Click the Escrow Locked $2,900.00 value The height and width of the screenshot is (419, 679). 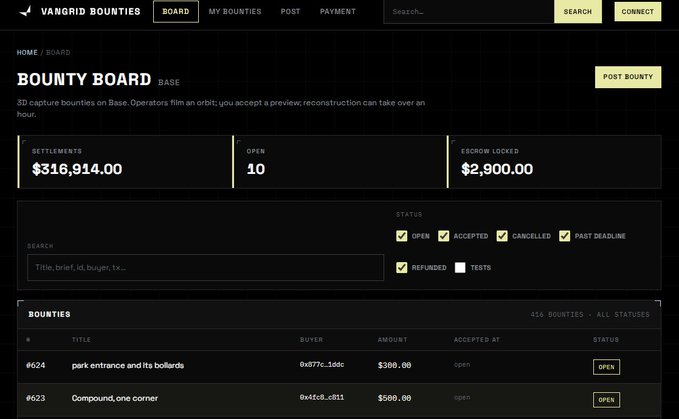point(497,169)
